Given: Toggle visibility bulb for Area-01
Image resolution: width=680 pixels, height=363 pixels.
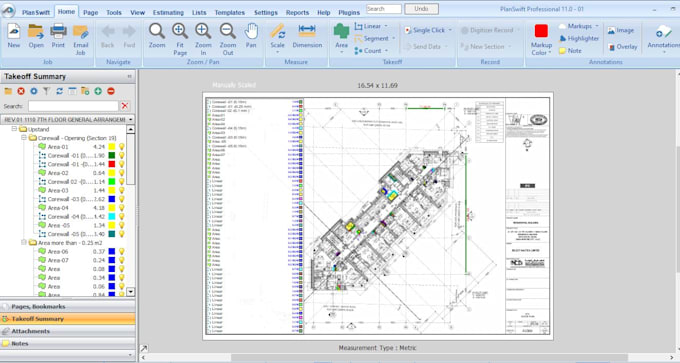Looking at the screenshot, I should tap(122, 147).
